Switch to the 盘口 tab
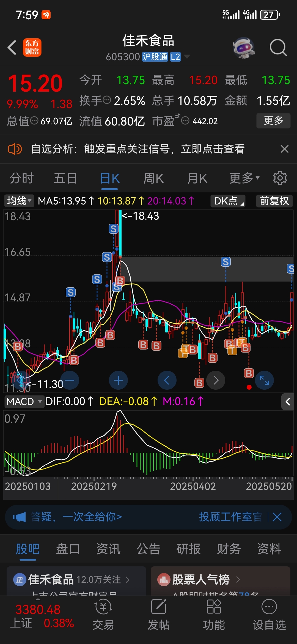This screenshot has width=297, height=644. pyautogui.click(x=68, y=549)
